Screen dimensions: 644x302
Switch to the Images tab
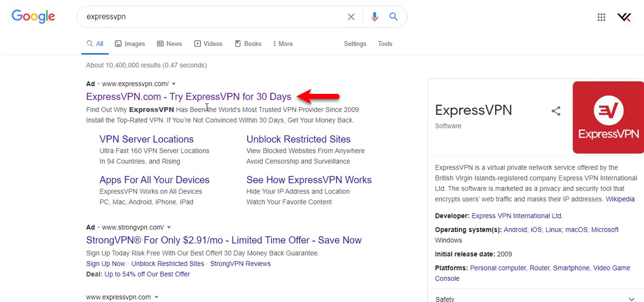click(x=130, y=44)
